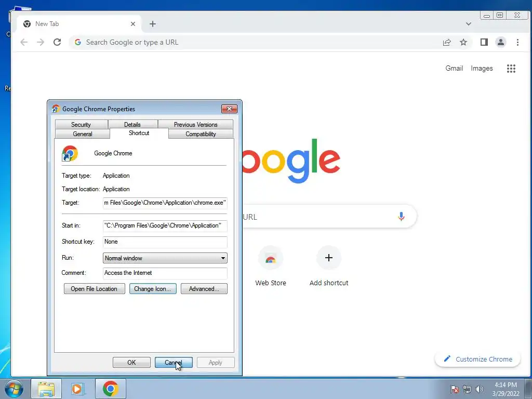Open the Action Center flag in tray

[455, 389]
